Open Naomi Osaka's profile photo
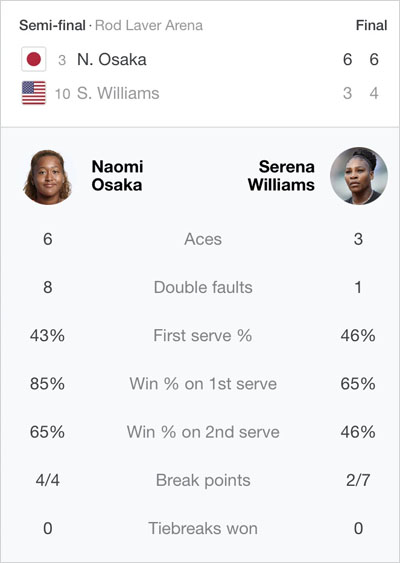The image size is (400, 563). 47,177
